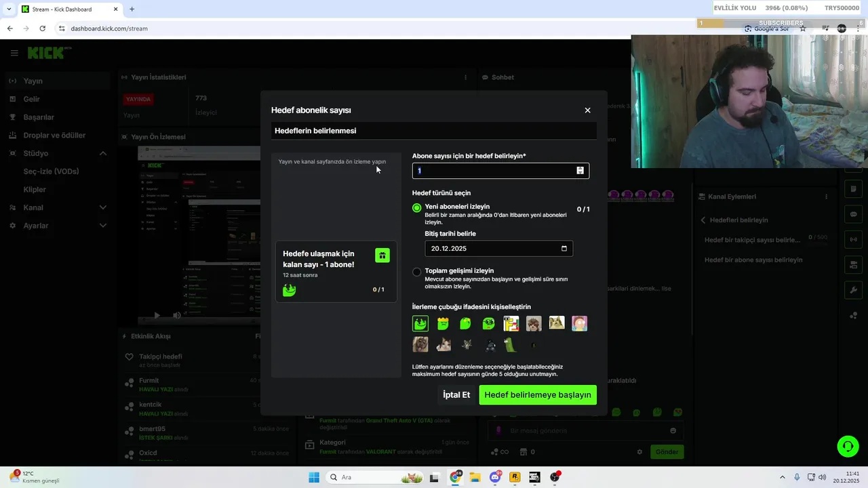Click the İptal Et button
The image size is (868, 488).
coord(456,394)
